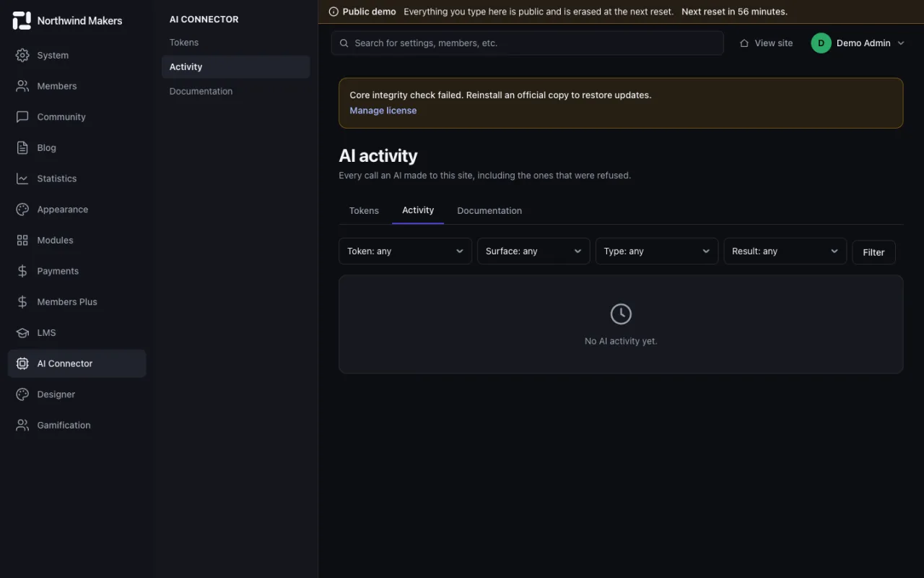Focus the settings and members search field
924x578 pixels.
click(x=528, y=43)
